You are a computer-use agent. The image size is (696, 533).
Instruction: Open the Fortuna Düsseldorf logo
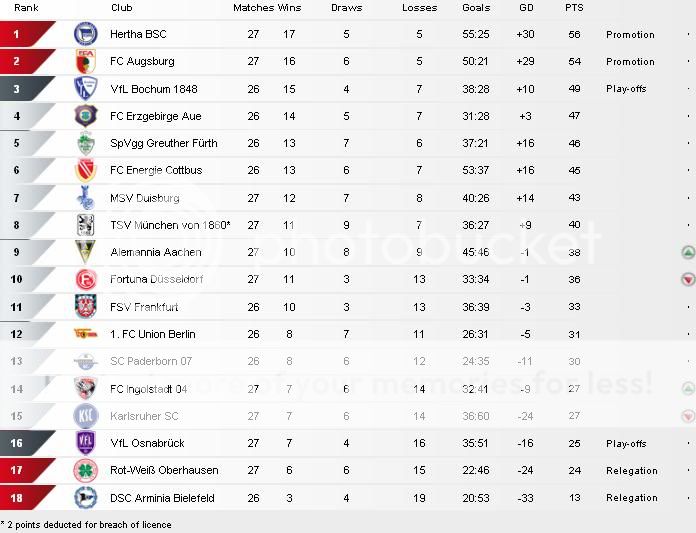86,280
